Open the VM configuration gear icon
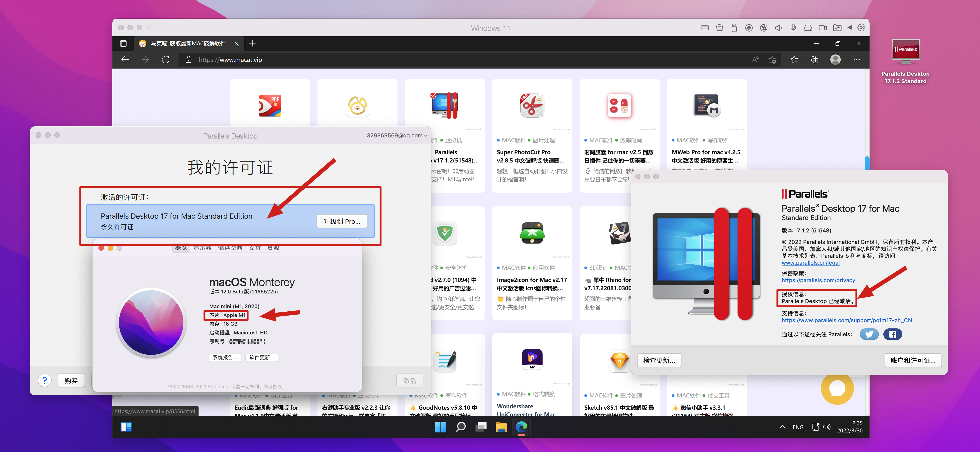Screen dimensions: 980x452 pyautogui.click(x=861, y=27)
